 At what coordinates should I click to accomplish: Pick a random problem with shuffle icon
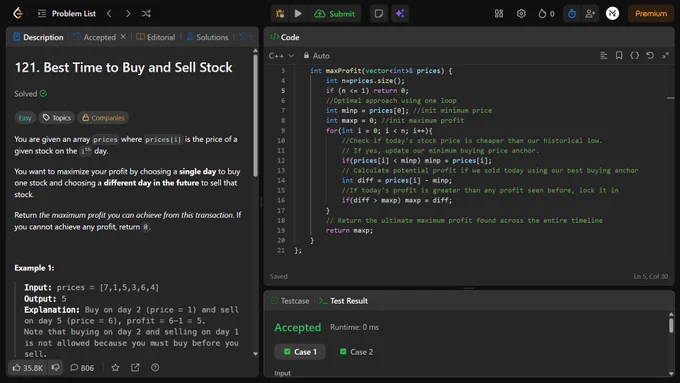146,13
